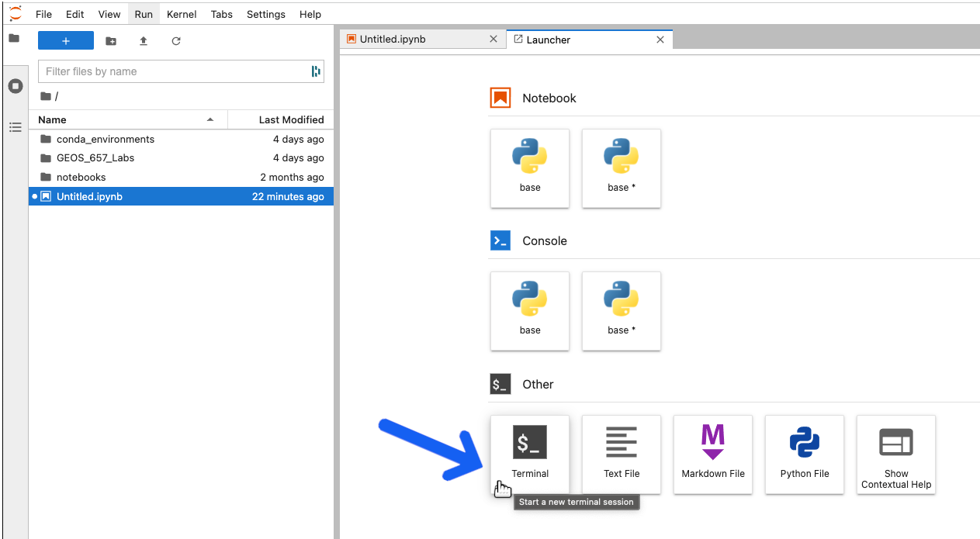Click the Upload Files icon
The image size is (980, 539).
(144, 41)
